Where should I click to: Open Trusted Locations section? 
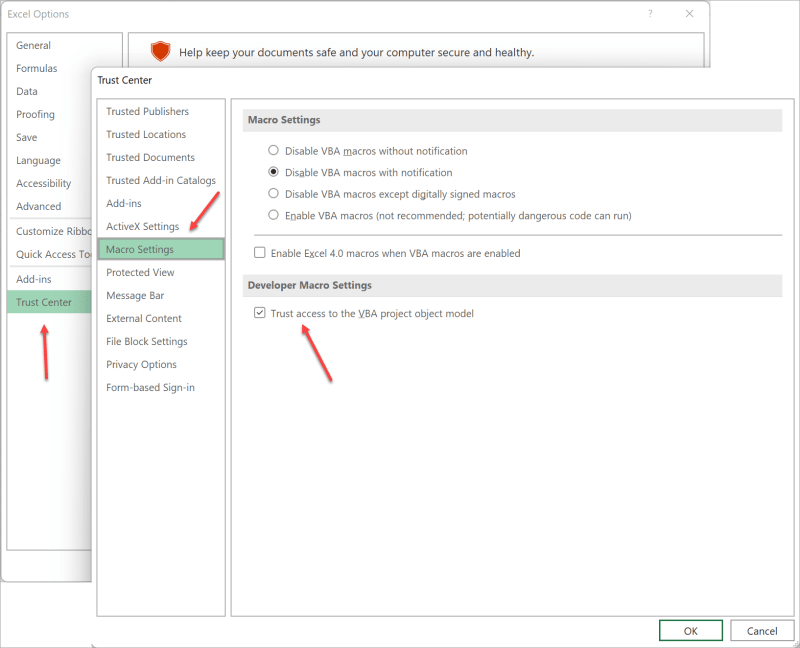pos(161,134)
